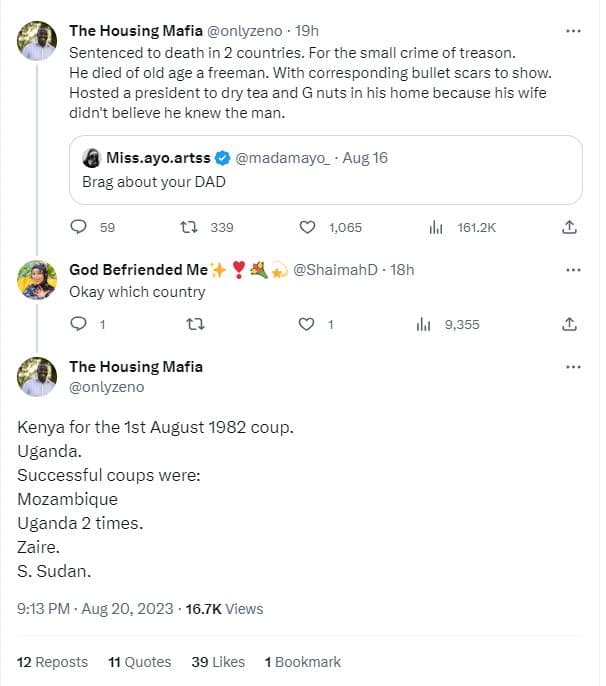Share the top Housing Mafia tweet
This screenshot has width=606, height=686.
click(569, 228)
